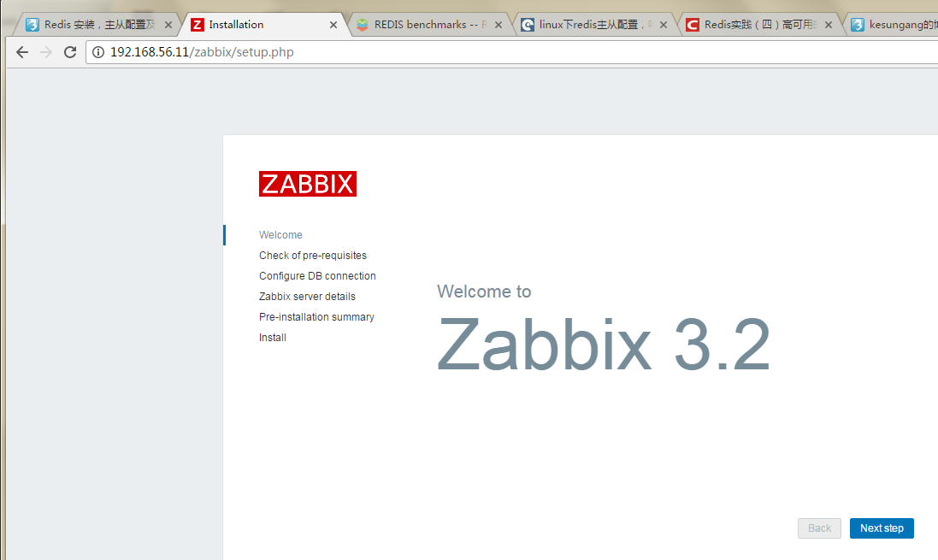The image size is (938, 560).
Task: Go back with the browser back arrow
Action: point(22,52)
